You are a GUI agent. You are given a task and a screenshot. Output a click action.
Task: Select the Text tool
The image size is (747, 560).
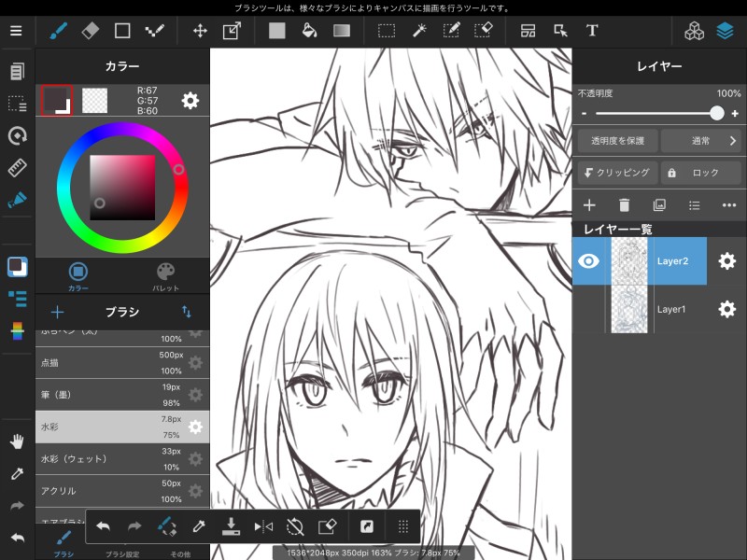click(x=592, y=31)
